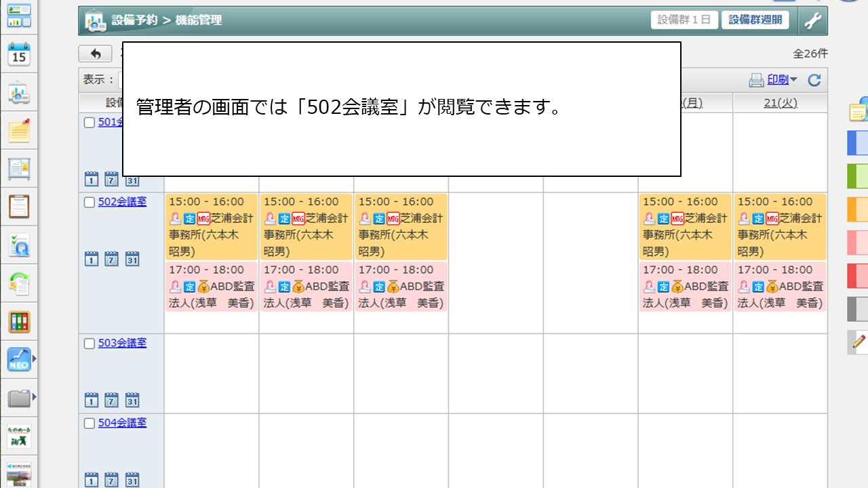Go back with the left arrow button

(96, 54)
